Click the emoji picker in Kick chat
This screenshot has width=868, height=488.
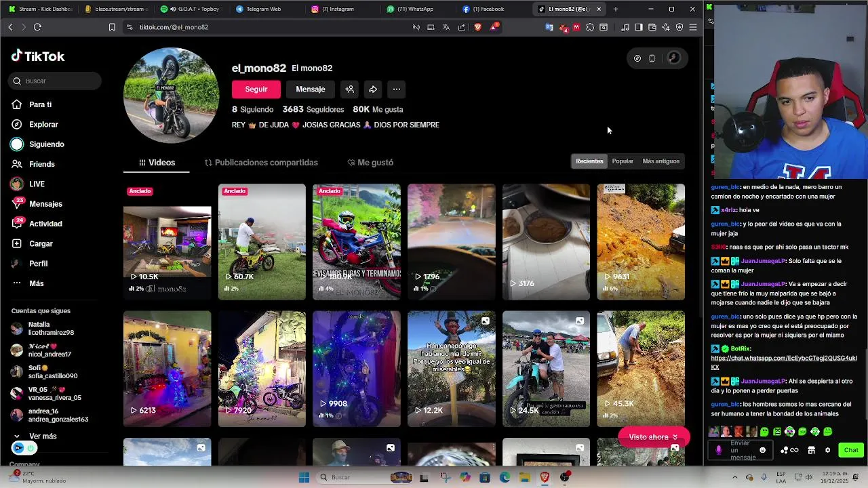tap(763, 450)
